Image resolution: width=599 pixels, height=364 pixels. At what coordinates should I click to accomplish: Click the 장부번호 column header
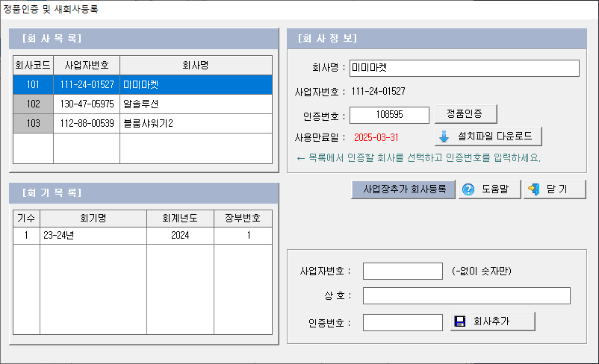pos(243,219)
